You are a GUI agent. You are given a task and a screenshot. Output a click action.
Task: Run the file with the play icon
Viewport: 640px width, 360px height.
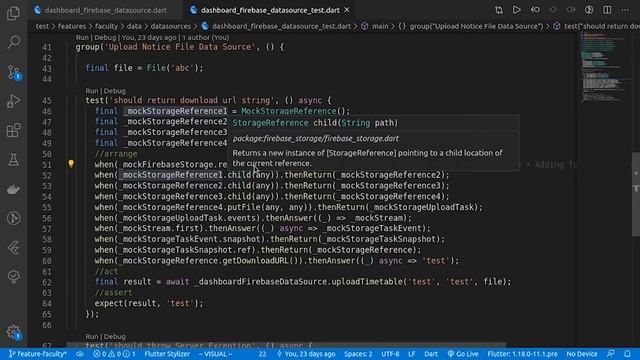click(517, 10)
